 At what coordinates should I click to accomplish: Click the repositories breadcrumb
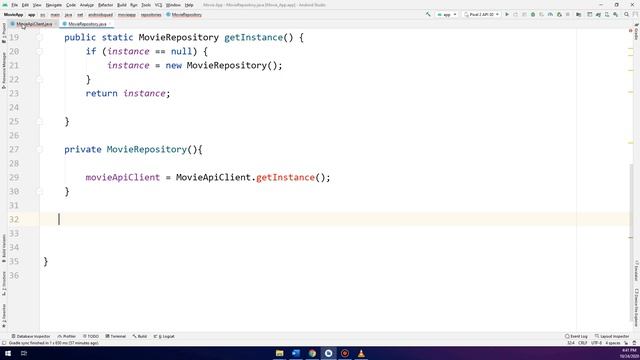click(x=151, y=15)
